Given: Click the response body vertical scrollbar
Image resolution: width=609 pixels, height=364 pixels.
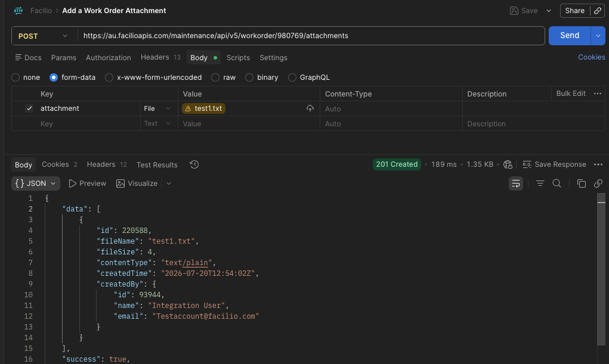Looking at the screenshot, I should pyautogui.click(x=601, y=269).
